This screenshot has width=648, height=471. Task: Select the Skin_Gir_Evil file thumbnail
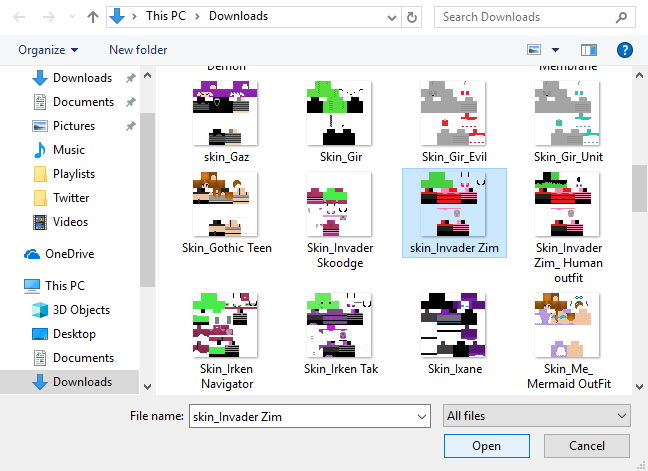coord(453,113)
